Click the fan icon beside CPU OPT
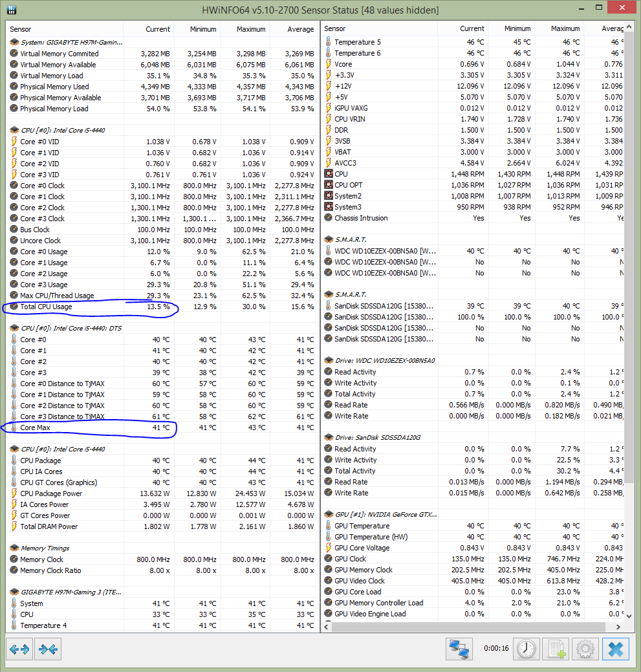Image resolution: width=641 pixels, height=672 pixels. (328, 185)
